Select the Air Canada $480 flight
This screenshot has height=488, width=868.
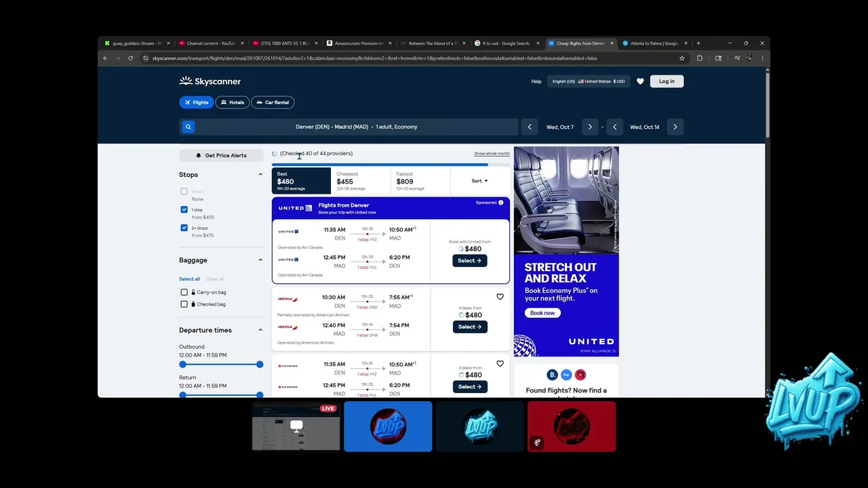point(469,386)
